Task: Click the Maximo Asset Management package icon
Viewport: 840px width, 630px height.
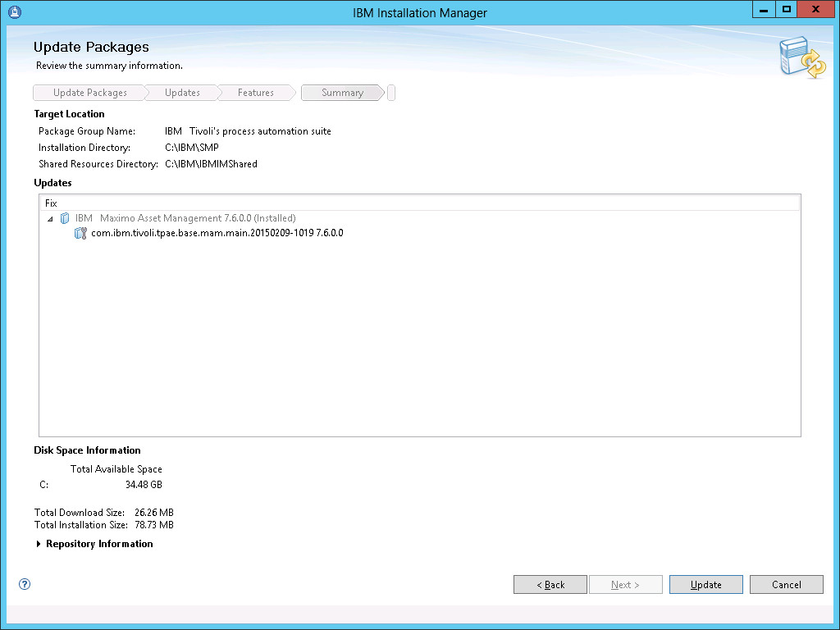Action: coord(65,218)
